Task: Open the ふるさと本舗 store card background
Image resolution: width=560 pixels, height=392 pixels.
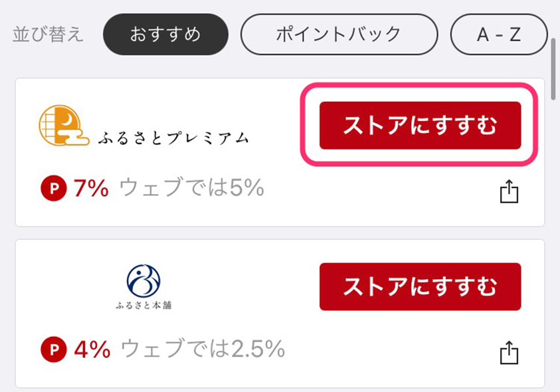Action: (x=280, y=314)
